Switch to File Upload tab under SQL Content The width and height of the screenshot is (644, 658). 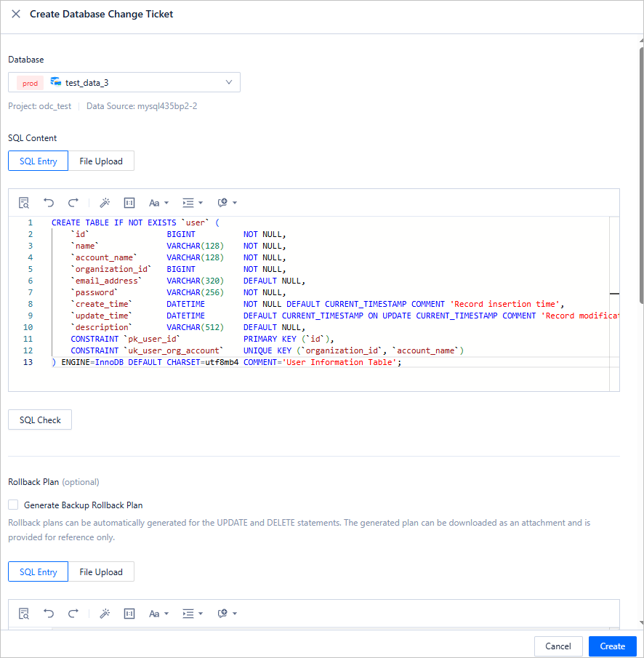pos(101,161)
